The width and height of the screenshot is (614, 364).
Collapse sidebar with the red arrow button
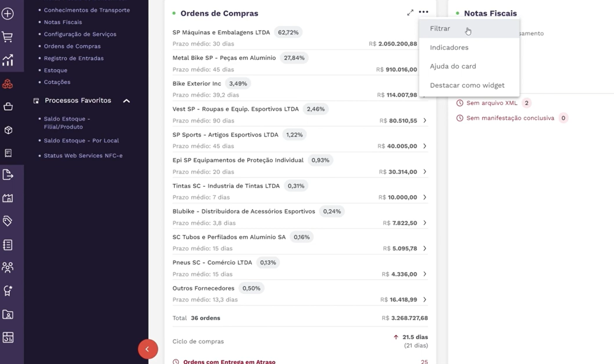(148, 349)
